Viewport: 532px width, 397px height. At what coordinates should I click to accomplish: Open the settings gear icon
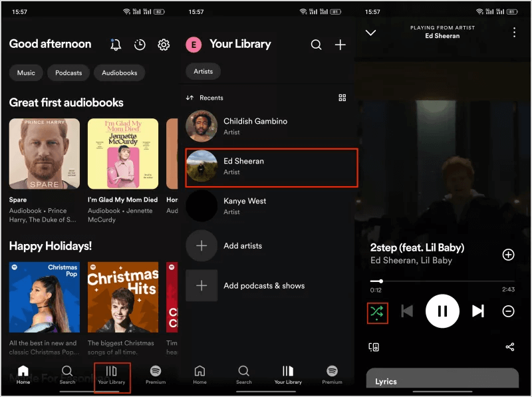[x=164, y=45]
